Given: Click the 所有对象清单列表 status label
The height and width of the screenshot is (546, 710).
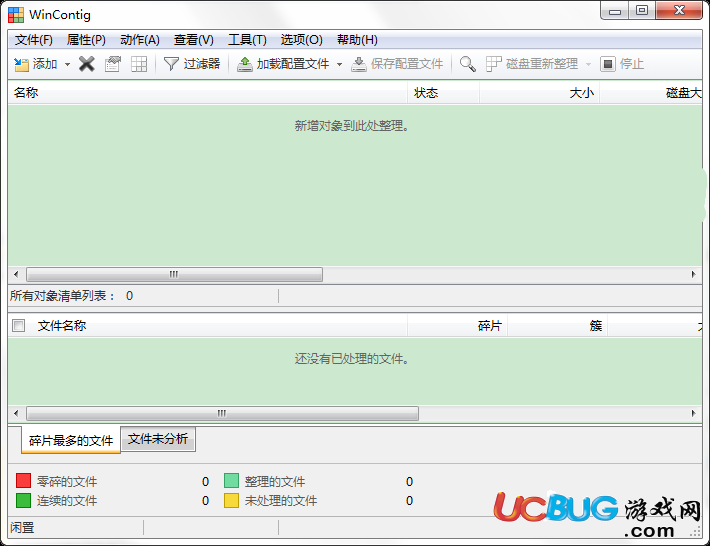Looking at the screenshot, I should point(62,296).
